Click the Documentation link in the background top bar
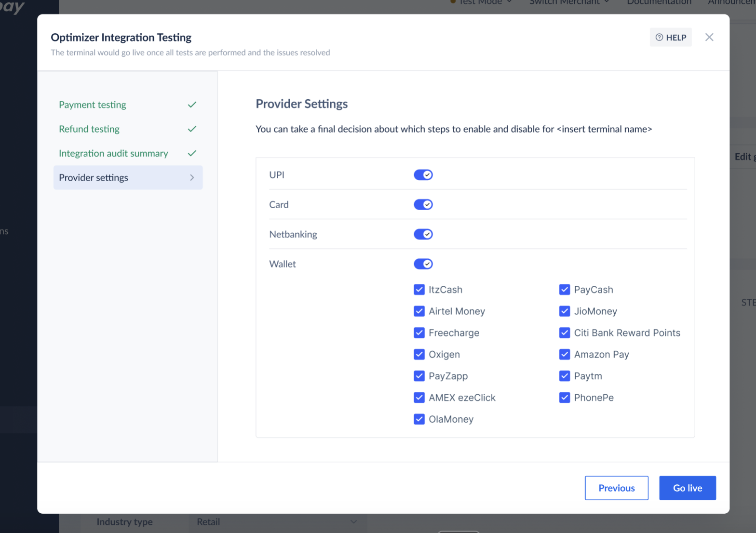This screenshot has height=533, width=756. [x=659, y=2]
